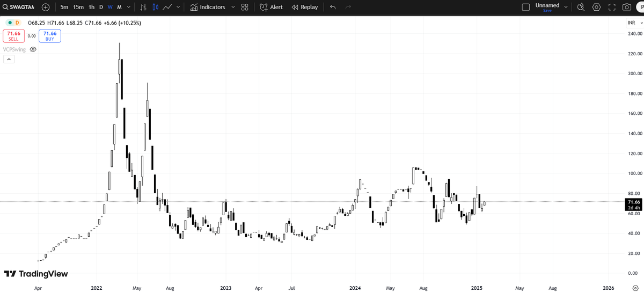644x292 pixels.
Task: Open the Indicators dialog
Action: [x=208, y=7]
